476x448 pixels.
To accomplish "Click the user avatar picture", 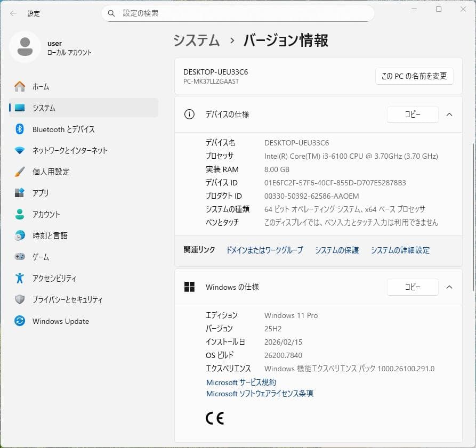I will coord(25,47).
